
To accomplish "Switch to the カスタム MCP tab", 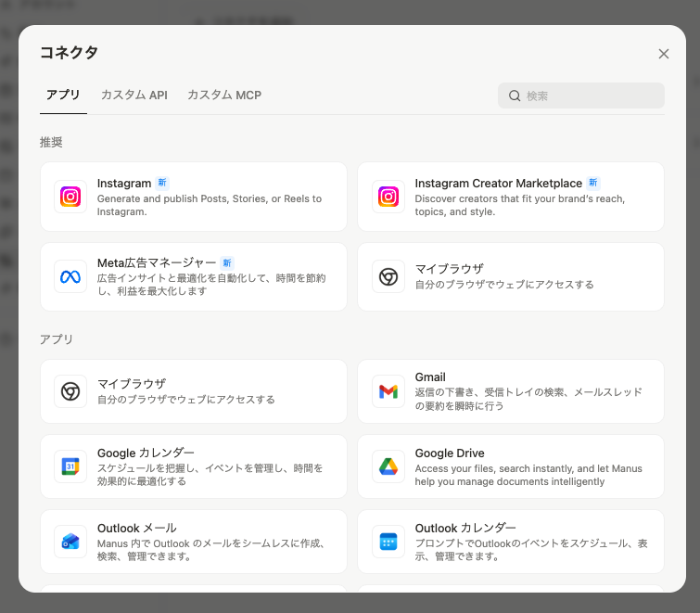I will [x=224, y=95].
